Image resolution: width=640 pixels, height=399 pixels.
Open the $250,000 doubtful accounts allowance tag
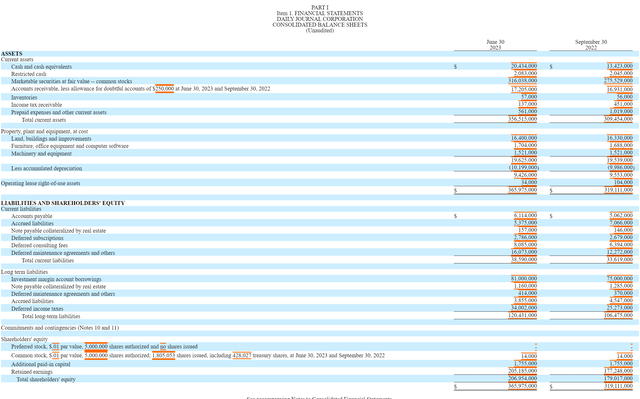point(164,89)
